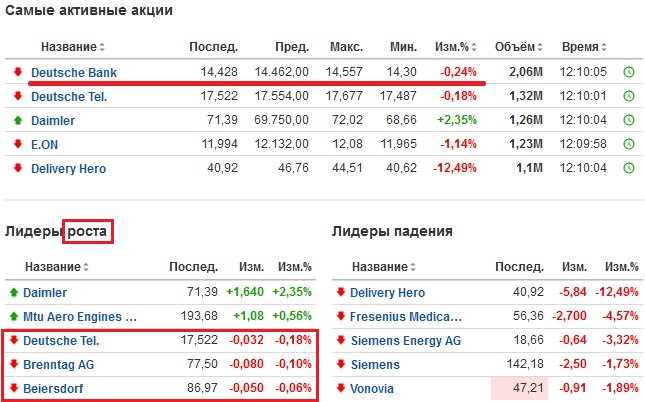Open E.ON stock page
The image size is (645, 402).
pyautogui.click(x=44, y=144)
